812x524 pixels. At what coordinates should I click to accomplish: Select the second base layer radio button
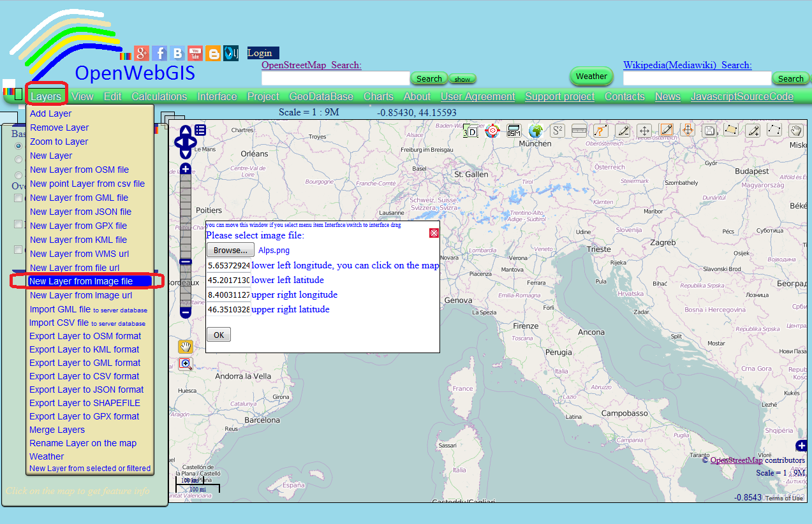18,159
